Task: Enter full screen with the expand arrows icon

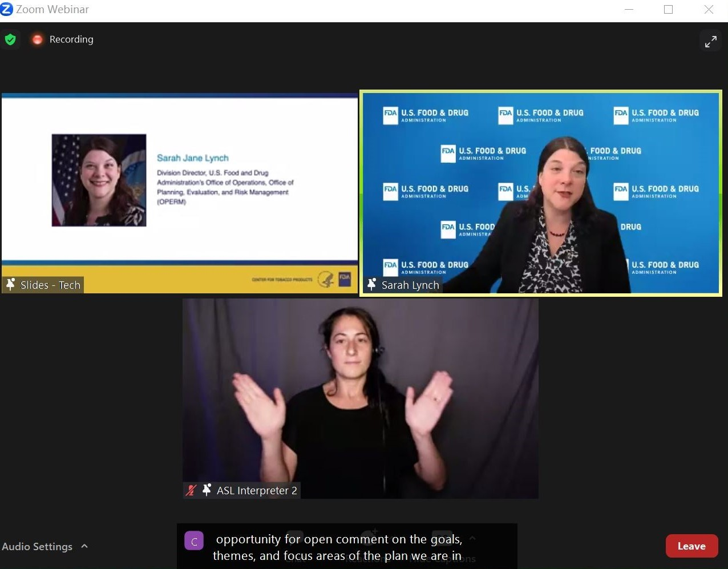Action: pos(710,42)
